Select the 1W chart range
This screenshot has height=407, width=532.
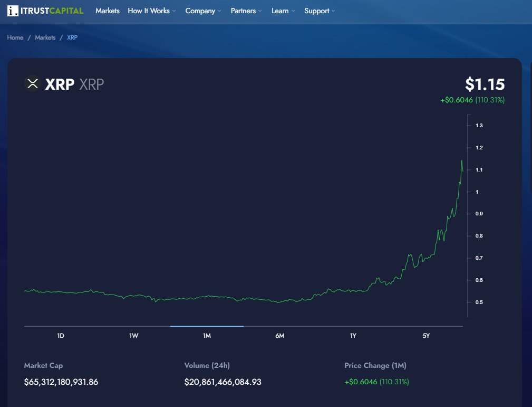(134, 336)
